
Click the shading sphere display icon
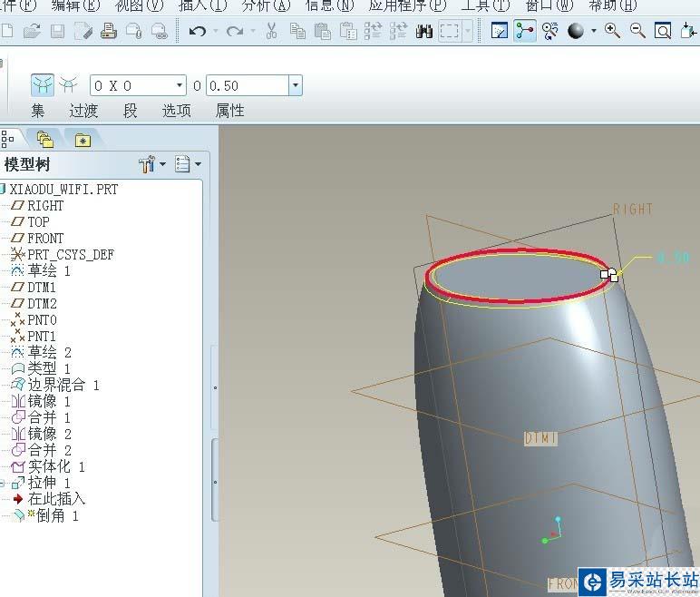576,31
